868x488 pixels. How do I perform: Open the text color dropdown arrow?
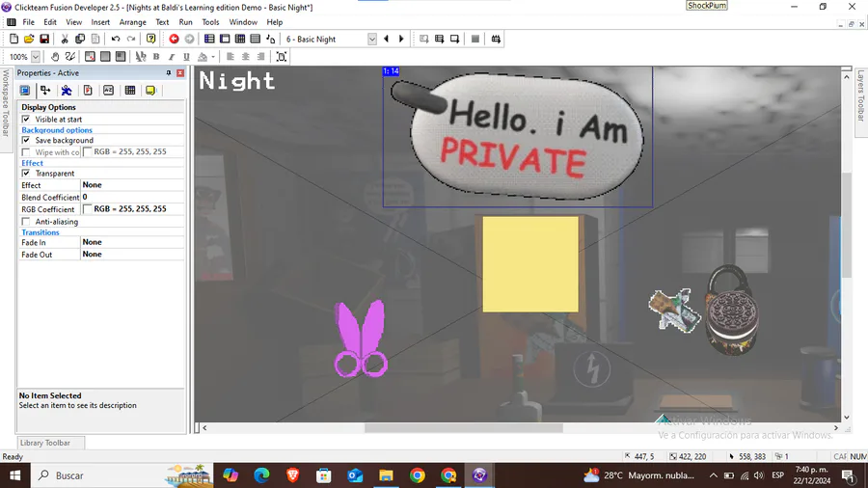point(213,57)
